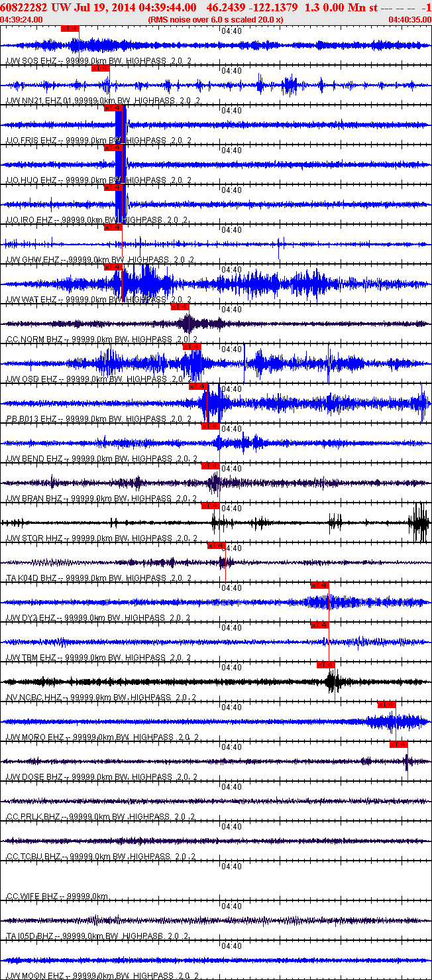Click the end time 04:40:35.00 label
The image size is (432, 980).
coord(409,19)
